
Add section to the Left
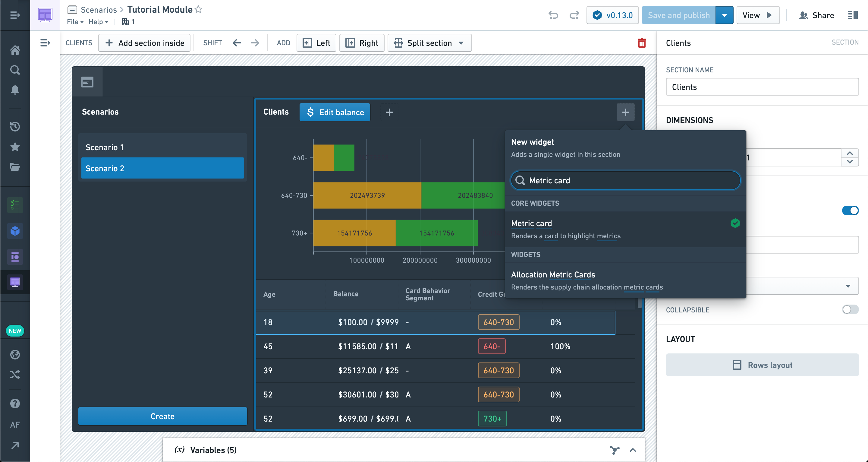coord(316,43)
